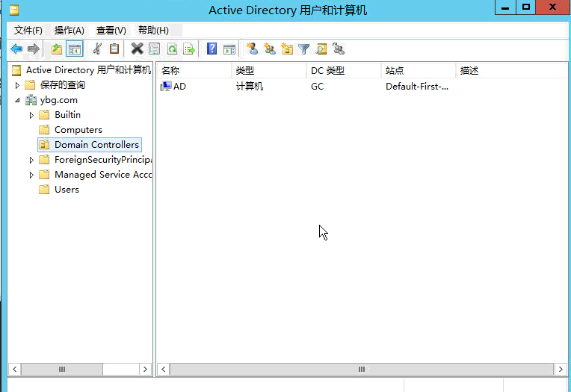Open the 查看(V) menu
Image resolution: width=571 pixels, height=392 pixels.
[111, 31]
